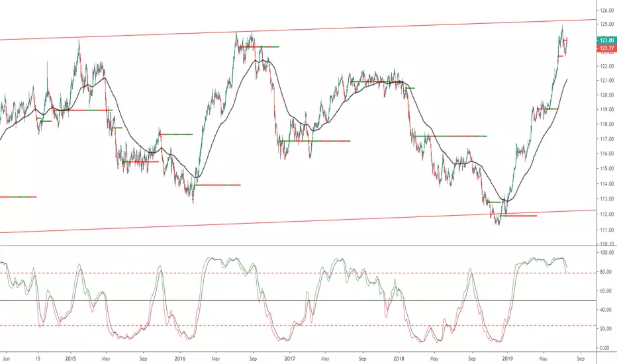Click the 114.00 price axis value
617x364 pixels.
[607, 184]
